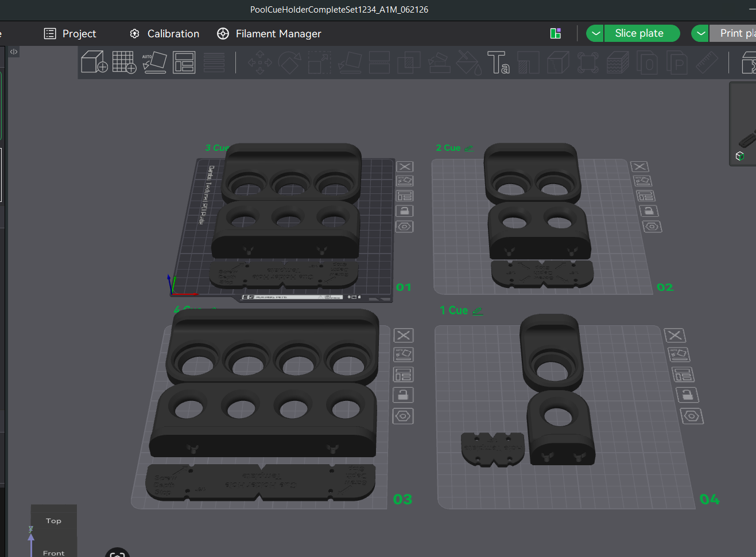756x557 pixels.
Task: Add a new plate via grid-plus icon
Action: [124, 62]
